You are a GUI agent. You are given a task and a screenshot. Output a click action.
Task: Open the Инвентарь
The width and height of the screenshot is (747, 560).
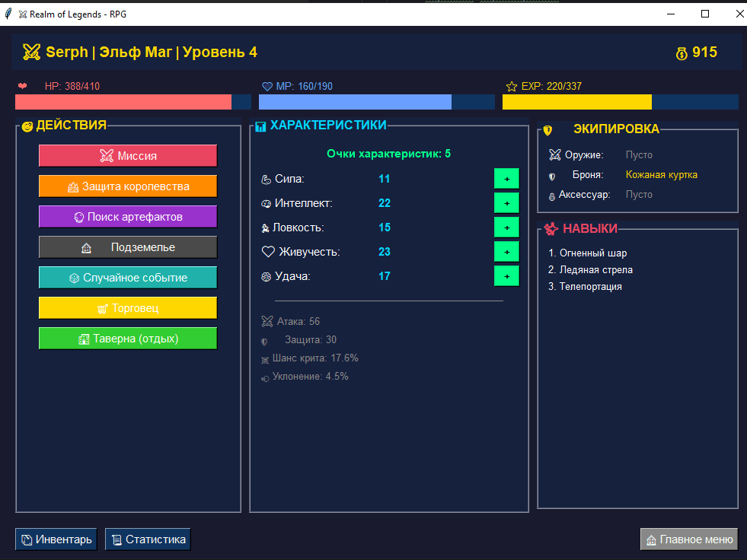click(56, 539)
